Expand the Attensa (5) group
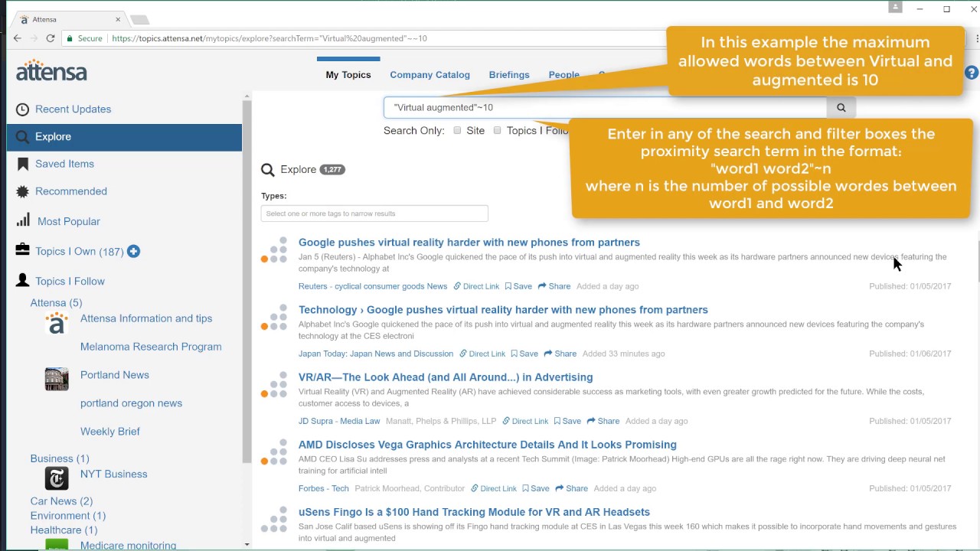 click(x=56, y=303)
